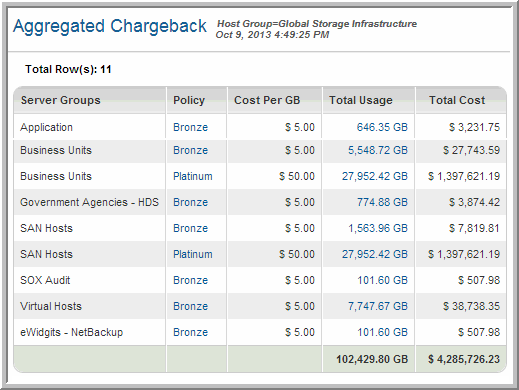Open Bronze policy for Government Agencies - HDS
Image resolution: width=519 pixels, height=390 pixels.
[190, 202]
